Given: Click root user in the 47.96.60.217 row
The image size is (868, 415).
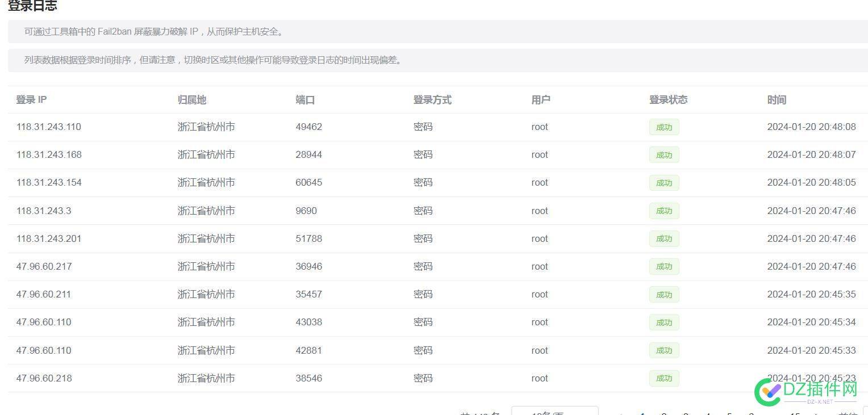Looking at the screenshot, I should [540, 267].
